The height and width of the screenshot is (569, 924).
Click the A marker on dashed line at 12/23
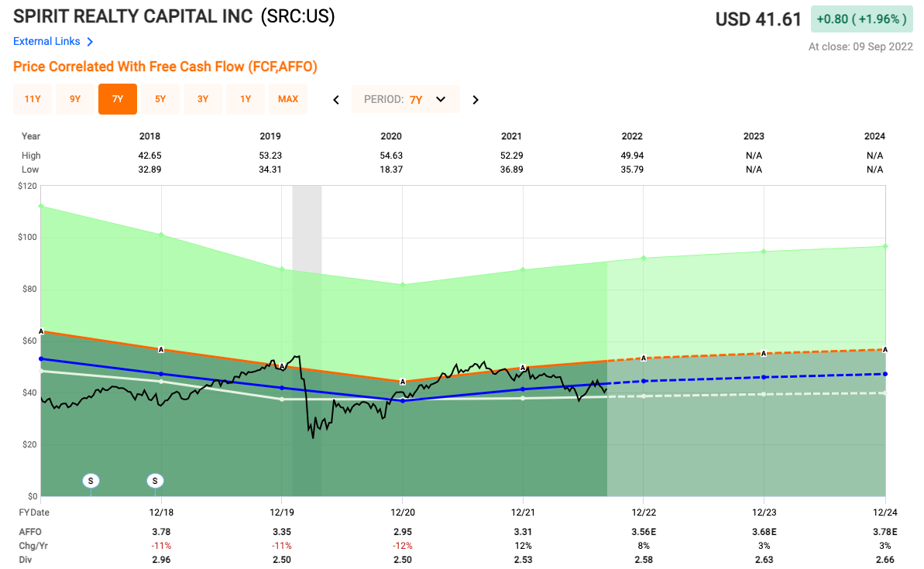[x=764, y=354]
